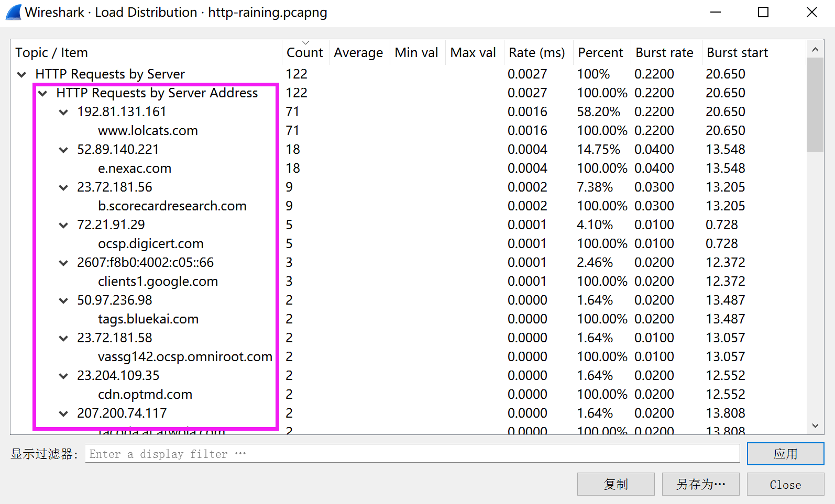Click the 58.20% percent value

point(598,112)
